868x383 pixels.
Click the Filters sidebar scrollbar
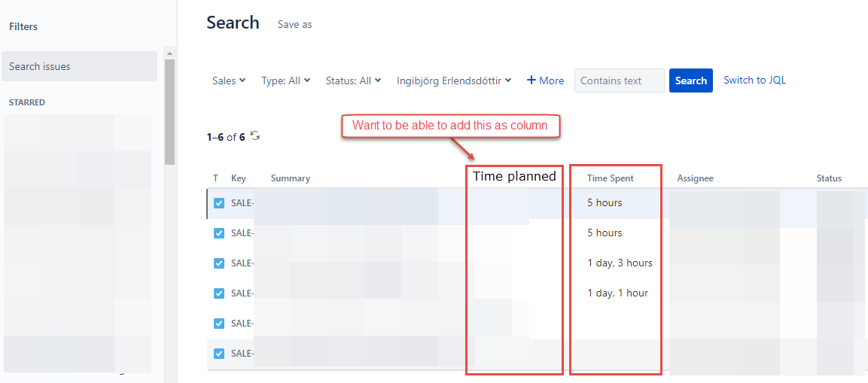[x=169, y=113]
